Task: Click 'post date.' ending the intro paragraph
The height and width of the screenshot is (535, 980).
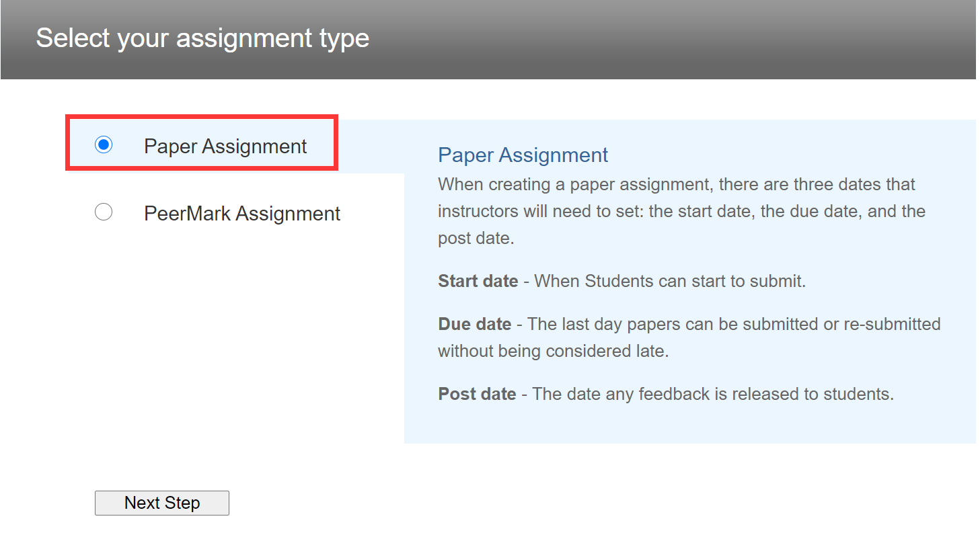Action: [476, 239]
